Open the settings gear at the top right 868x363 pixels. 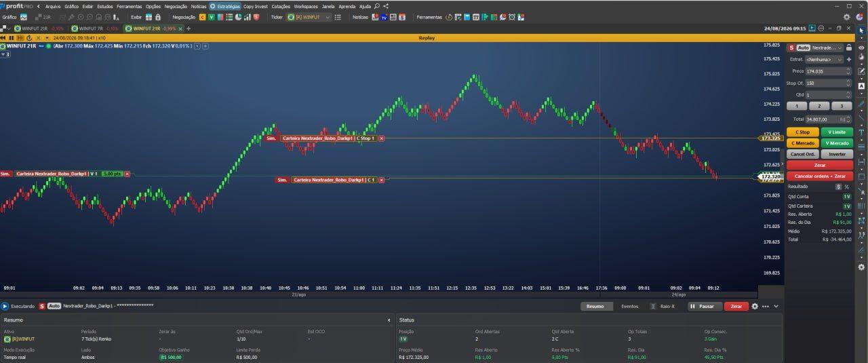click(846, 17)
